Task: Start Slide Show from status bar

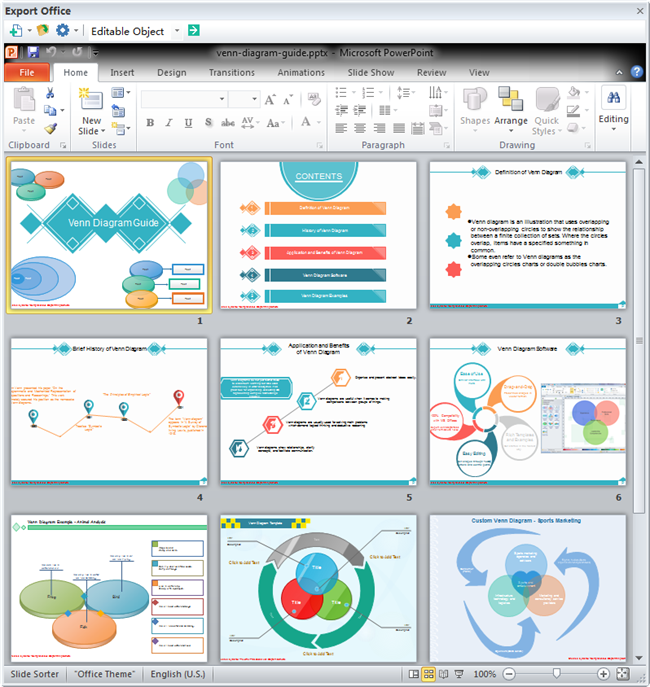Action: coord(459,674)
